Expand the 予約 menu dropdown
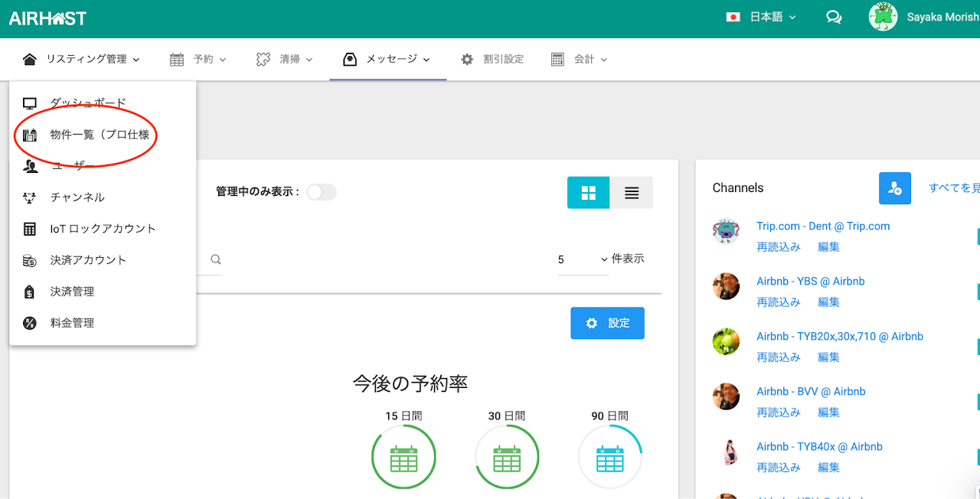 tap(198, 59)
